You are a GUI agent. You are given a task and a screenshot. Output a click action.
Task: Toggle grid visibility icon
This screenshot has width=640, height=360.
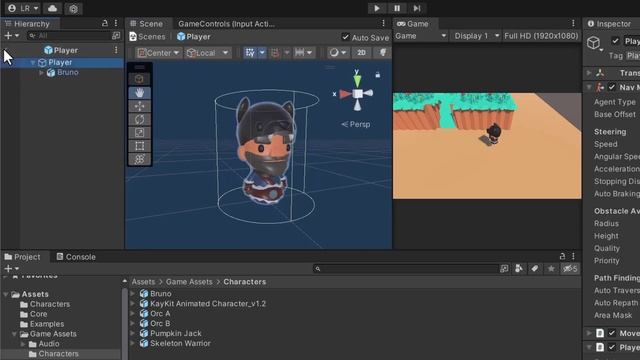point(250,52)
